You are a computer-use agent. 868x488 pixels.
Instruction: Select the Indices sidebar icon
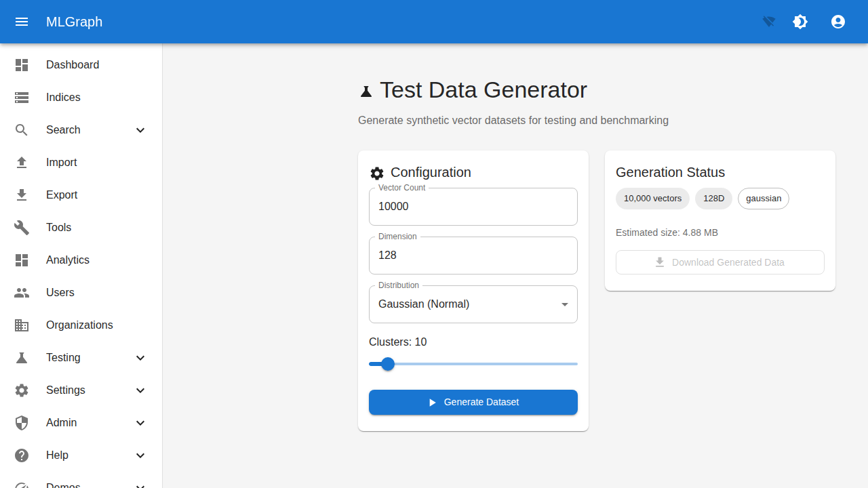coord(21,97)
